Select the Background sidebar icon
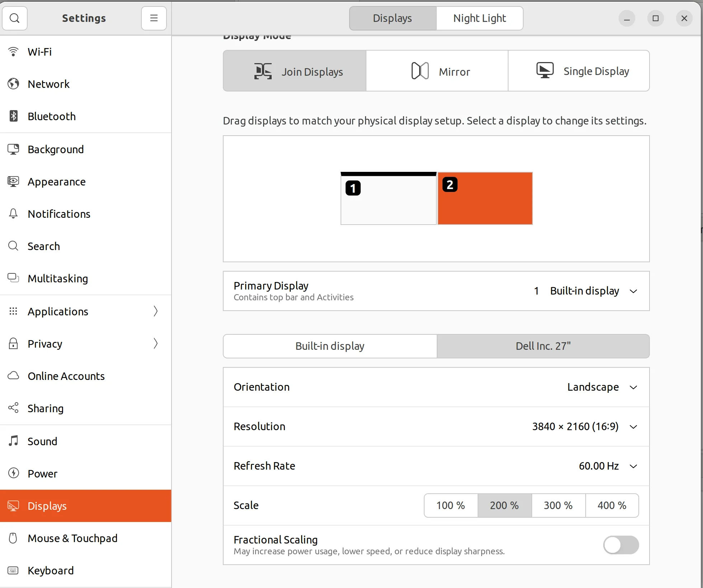Screen dimensions: 703x588 tap(13, 149)
